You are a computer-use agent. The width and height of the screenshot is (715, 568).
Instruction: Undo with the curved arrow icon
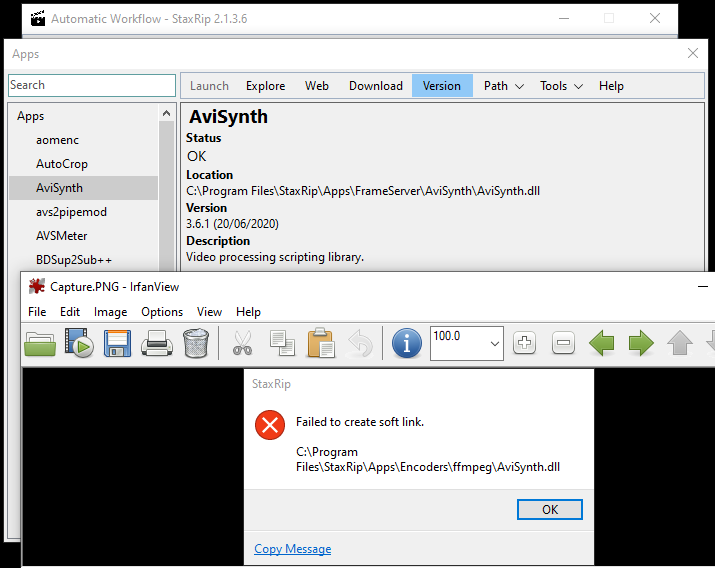pos(361,343)
